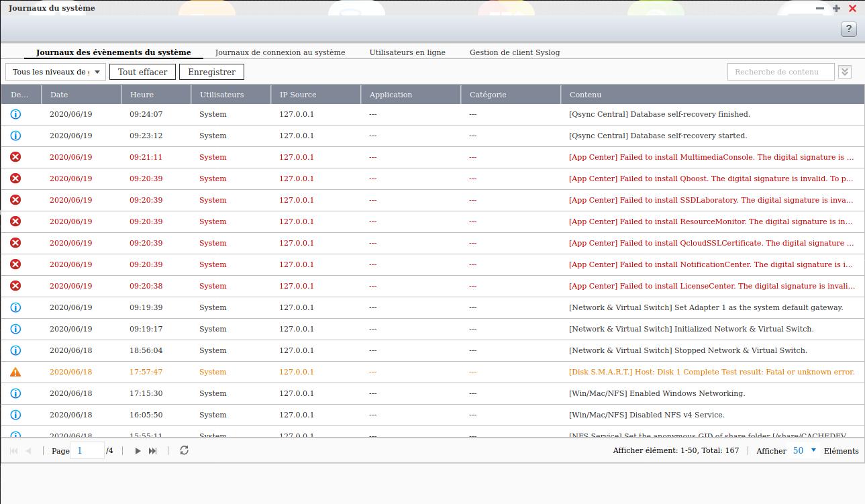
Task: Click error icon for LicenseCenter install failure
Action: pos(15,286)
